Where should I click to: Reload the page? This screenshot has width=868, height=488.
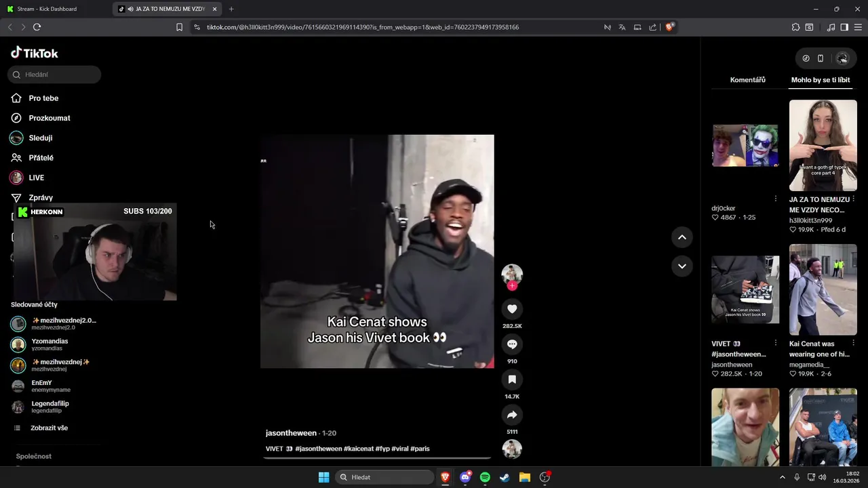(x=37, y=27)
